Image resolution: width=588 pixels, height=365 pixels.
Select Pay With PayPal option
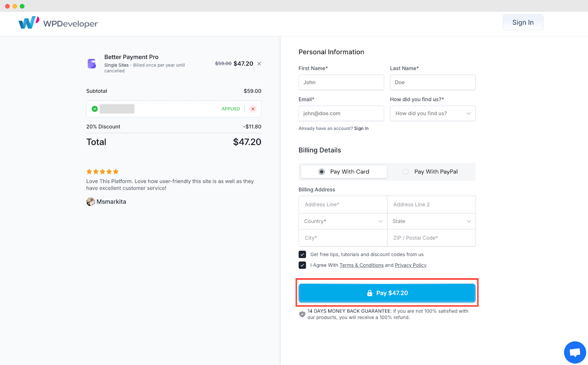click(430, 172)
